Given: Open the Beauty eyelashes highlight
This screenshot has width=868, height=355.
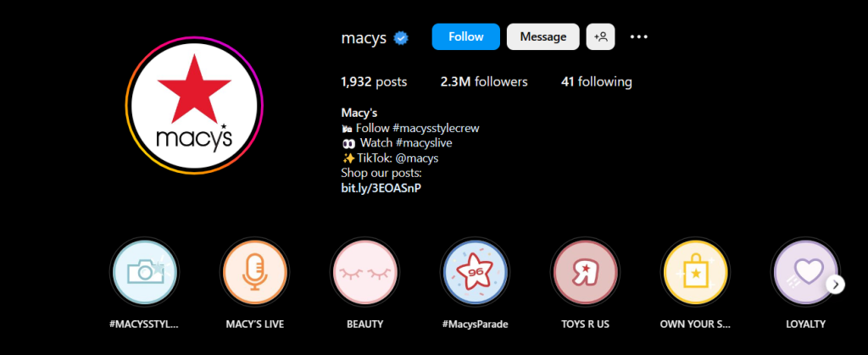Looking at the screenshot, I should (x=364, y=271).
